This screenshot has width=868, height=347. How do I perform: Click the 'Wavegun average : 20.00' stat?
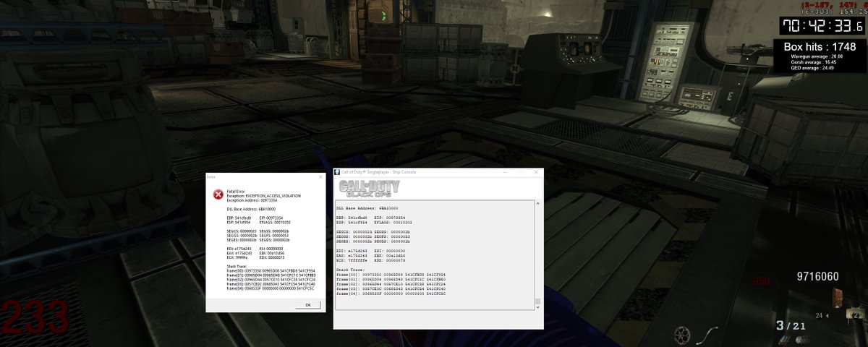coord(817,56)
